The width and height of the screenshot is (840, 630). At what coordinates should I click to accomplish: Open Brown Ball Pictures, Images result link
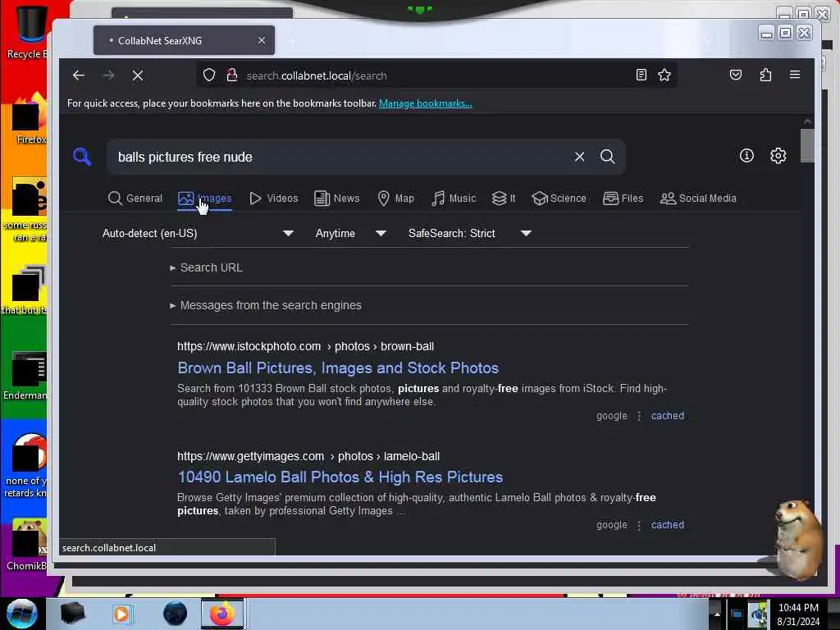(x=338, y=368)
